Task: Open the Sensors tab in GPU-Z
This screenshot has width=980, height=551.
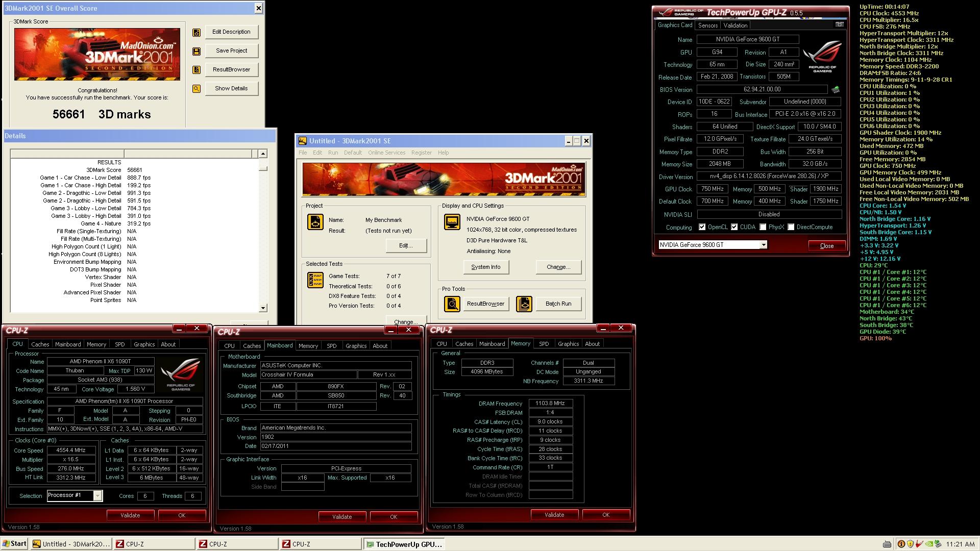Action: coord(708,25)
